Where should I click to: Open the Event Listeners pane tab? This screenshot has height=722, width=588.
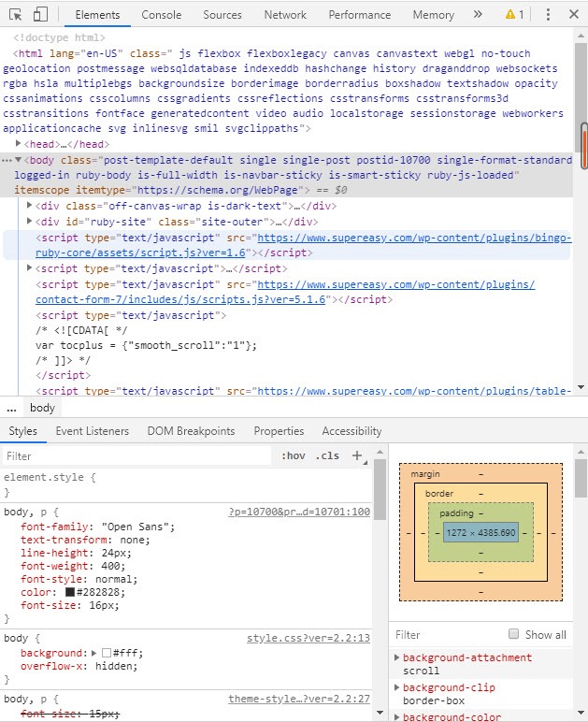(92, 431)
